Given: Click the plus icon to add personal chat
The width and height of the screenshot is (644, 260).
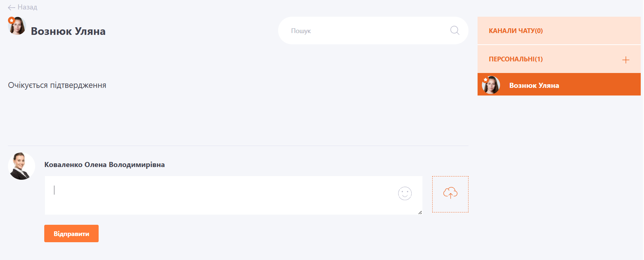Looking at the screenshot, I should (x=626, y=60).
